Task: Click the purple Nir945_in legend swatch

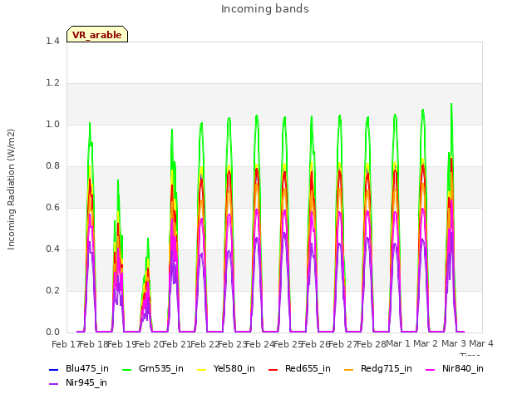Action: coord(54,384)
